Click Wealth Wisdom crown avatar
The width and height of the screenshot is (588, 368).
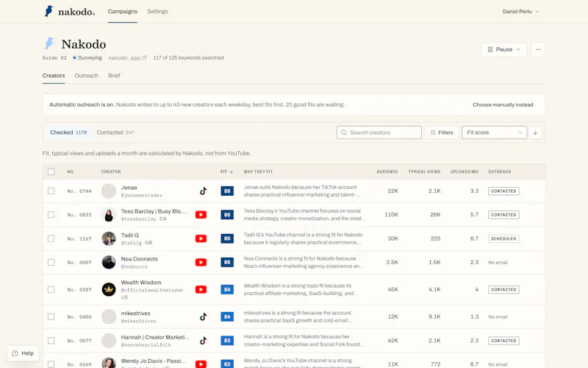(109, 289)
